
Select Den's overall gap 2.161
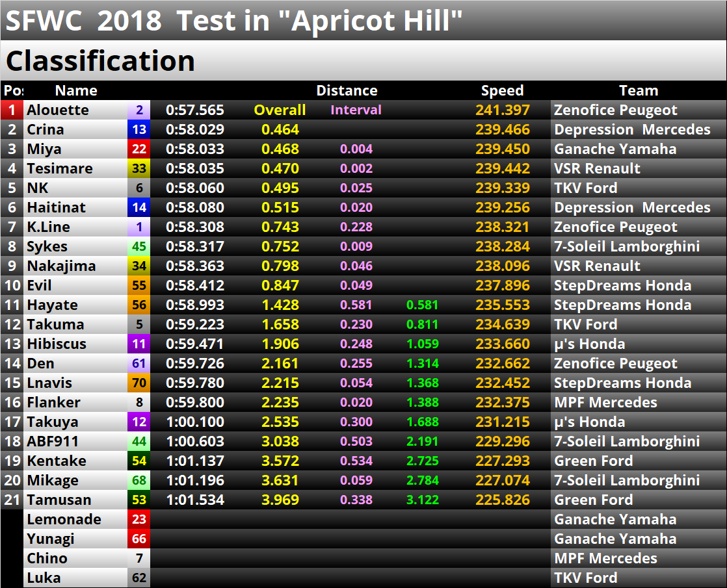[x=280, y=363]
